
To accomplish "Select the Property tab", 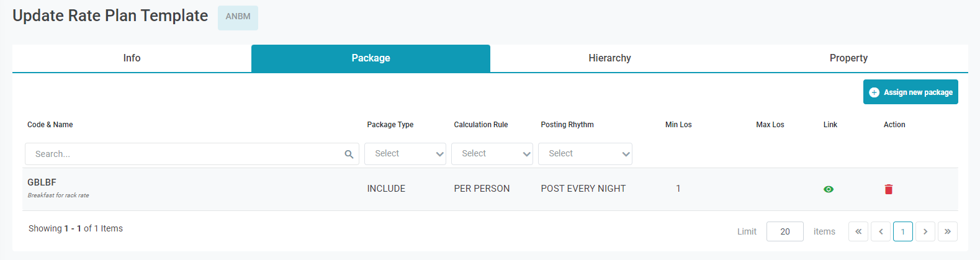I will pos(848,58).
